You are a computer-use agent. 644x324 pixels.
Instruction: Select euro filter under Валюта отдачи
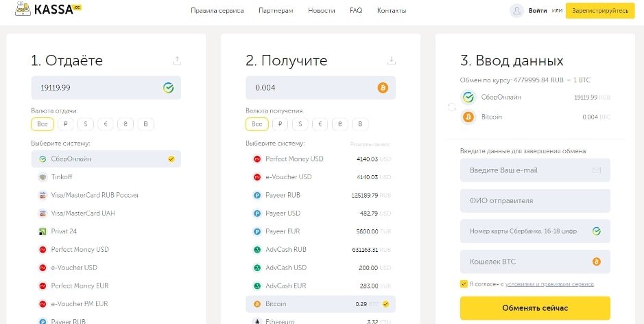coord(106,124)
